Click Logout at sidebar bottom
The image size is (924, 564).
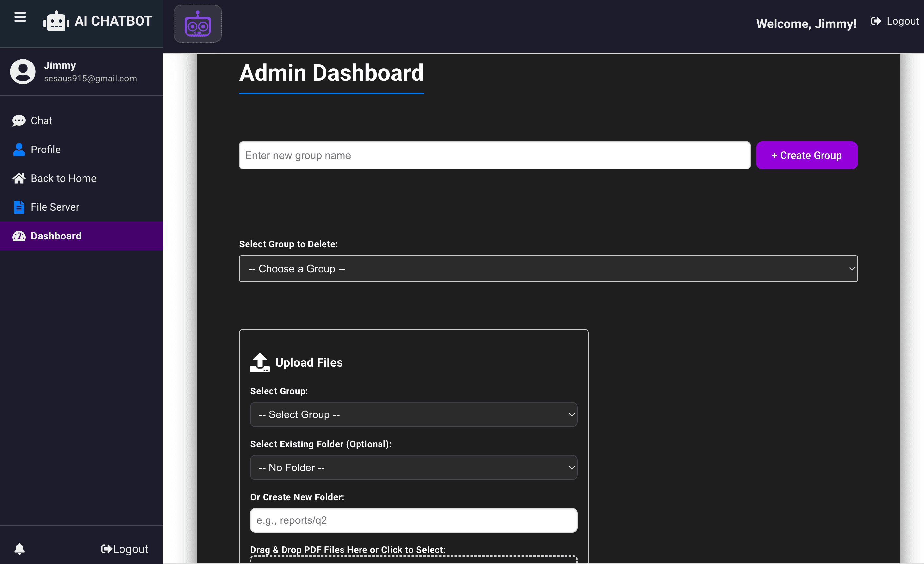124,549
